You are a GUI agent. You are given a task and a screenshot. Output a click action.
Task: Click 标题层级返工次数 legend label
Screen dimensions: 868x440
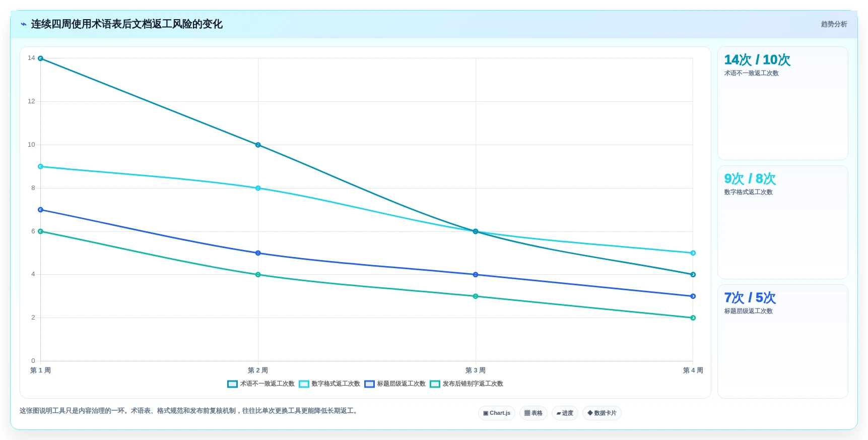(401, 384)
